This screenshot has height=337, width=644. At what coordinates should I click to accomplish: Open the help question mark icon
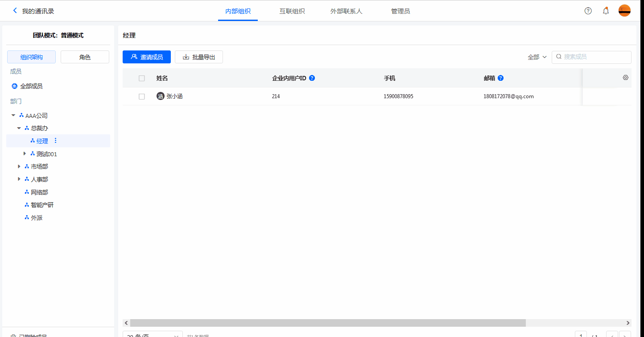[x=588, y=11]
